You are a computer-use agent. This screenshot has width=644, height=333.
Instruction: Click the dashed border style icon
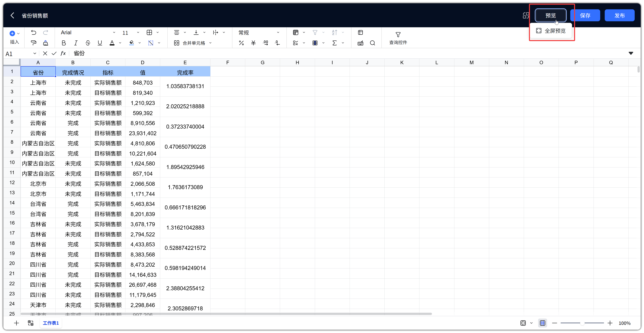point(151,43)
